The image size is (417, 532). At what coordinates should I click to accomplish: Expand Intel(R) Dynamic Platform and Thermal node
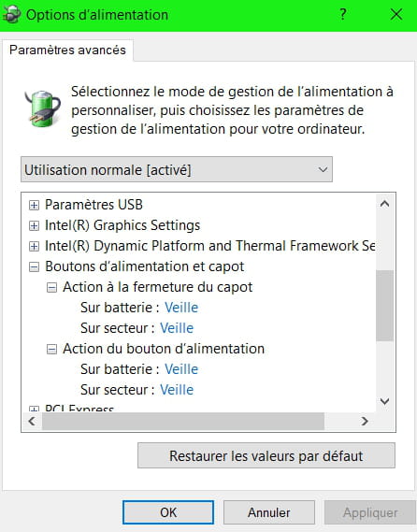click(34, 246)
